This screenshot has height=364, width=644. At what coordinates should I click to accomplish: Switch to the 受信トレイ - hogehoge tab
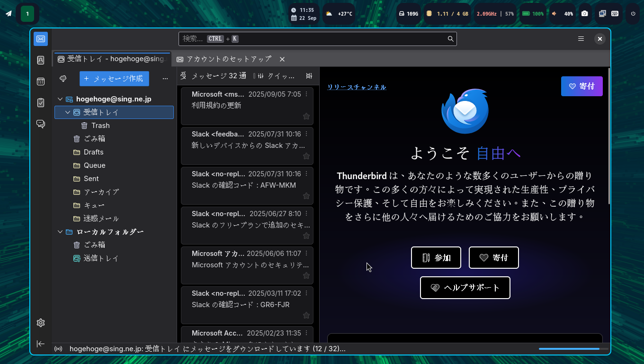[x=112, y=59]
